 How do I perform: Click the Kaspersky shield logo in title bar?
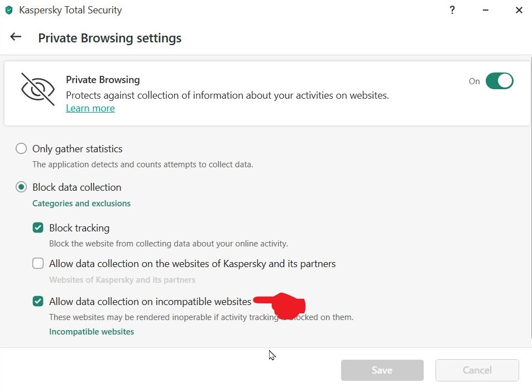click(9, 10)
